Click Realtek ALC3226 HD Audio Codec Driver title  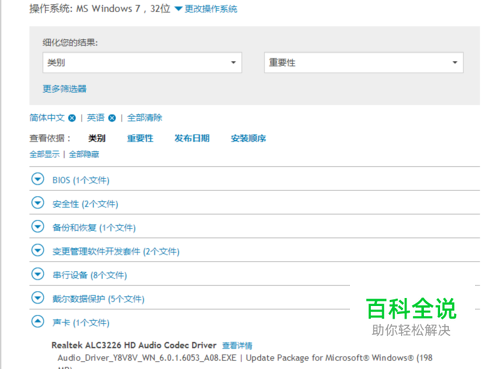pyautogui.click(x=134, y=345)
